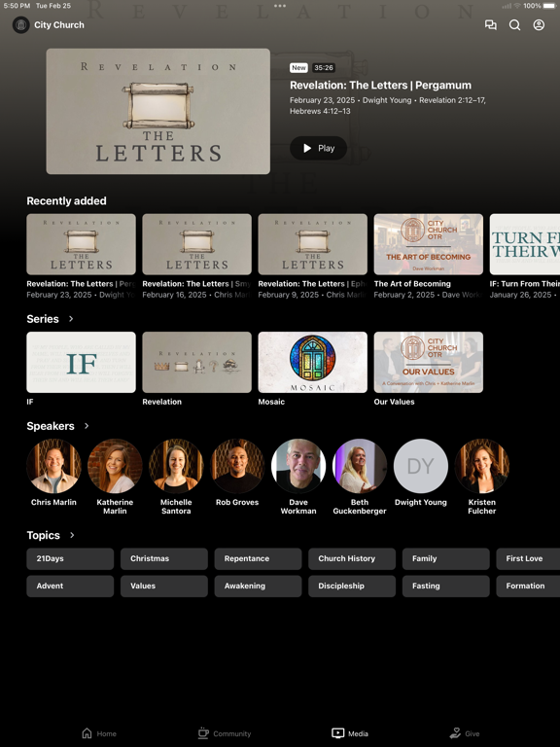Screen dimensions: 560x747
Task: Click the 'Our Values' series label
Action: click(395, 402)
